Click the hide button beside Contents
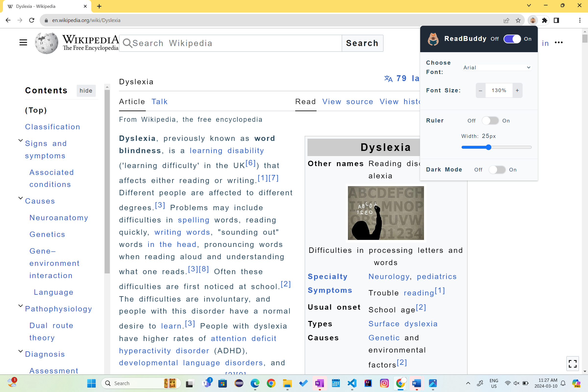The image size is (588, 392). coord(86,90)
